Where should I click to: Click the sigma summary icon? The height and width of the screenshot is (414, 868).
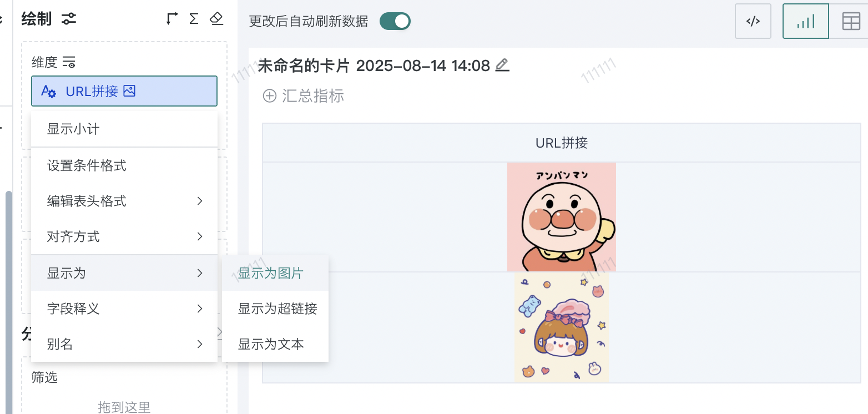[194, 19]
